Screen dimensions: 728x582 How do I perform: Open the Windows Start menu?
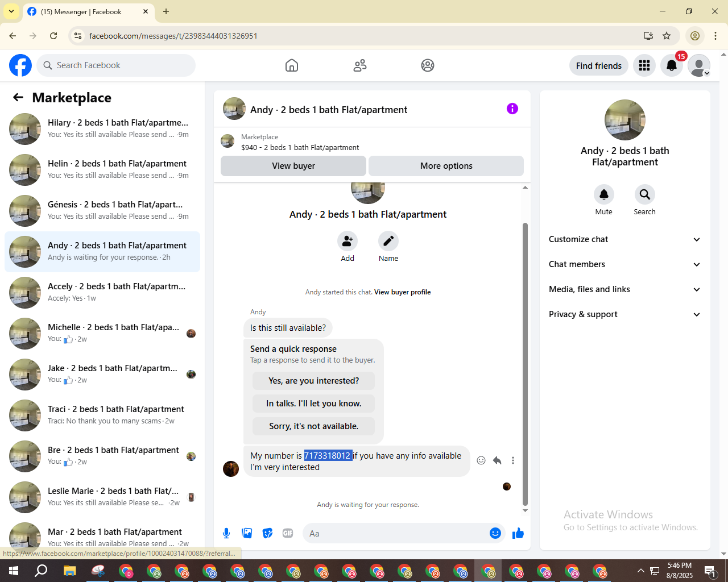tap(14, 571)
